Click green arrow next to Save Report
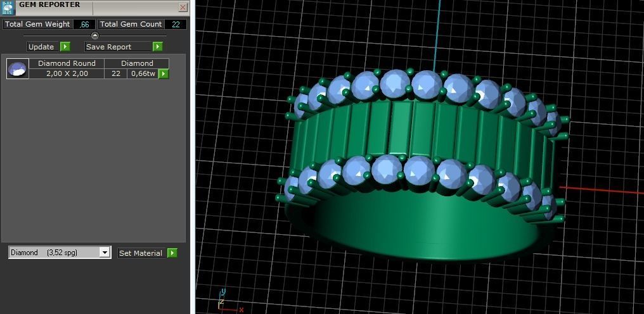644x314 pixels. [x=158, y=47]
